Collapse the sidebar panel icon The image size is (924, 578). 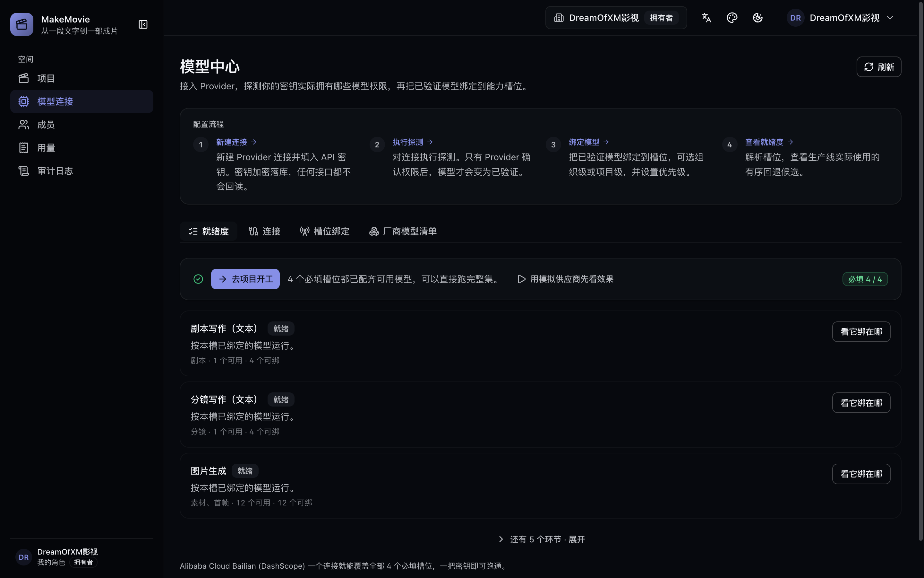[x=143, y=24]
